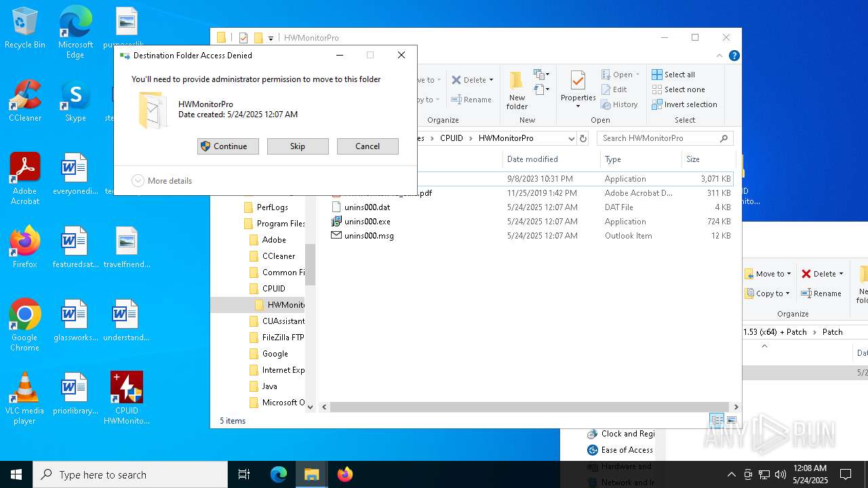Open the volume control in tray

(x=781, y=474)
